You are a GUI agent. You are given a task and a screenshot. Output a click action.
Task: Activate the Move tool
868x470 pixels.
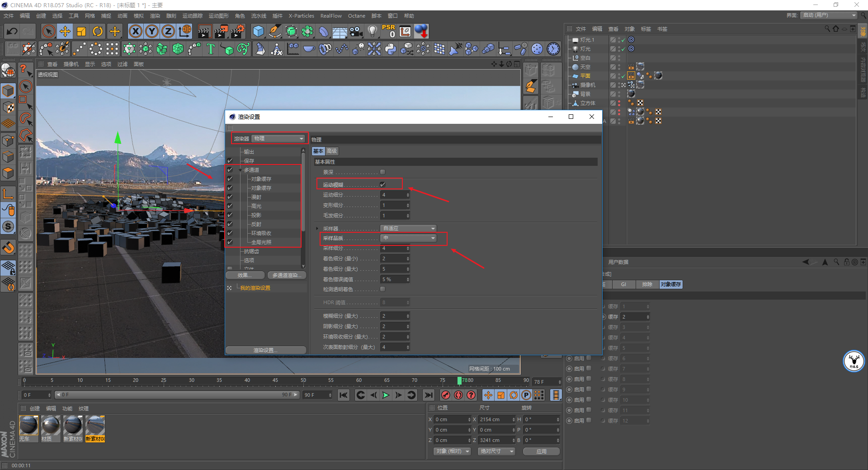coord(65,31)
